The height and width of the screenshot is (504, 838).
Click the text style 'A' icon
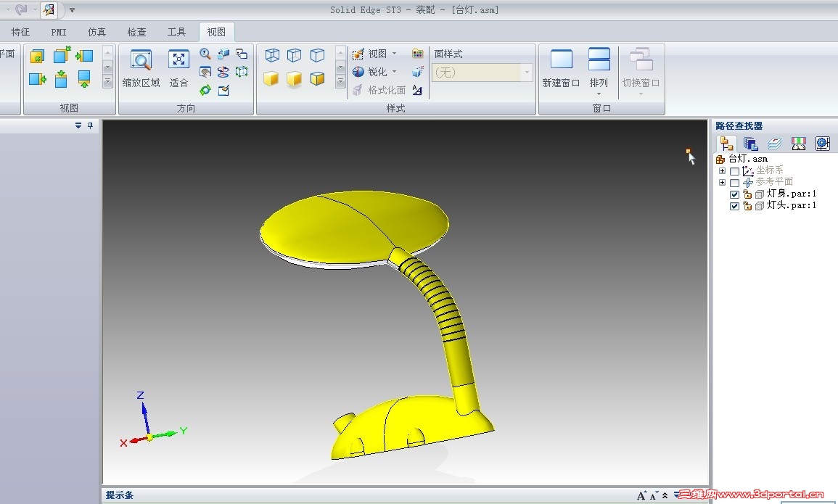tap(417, 90)
